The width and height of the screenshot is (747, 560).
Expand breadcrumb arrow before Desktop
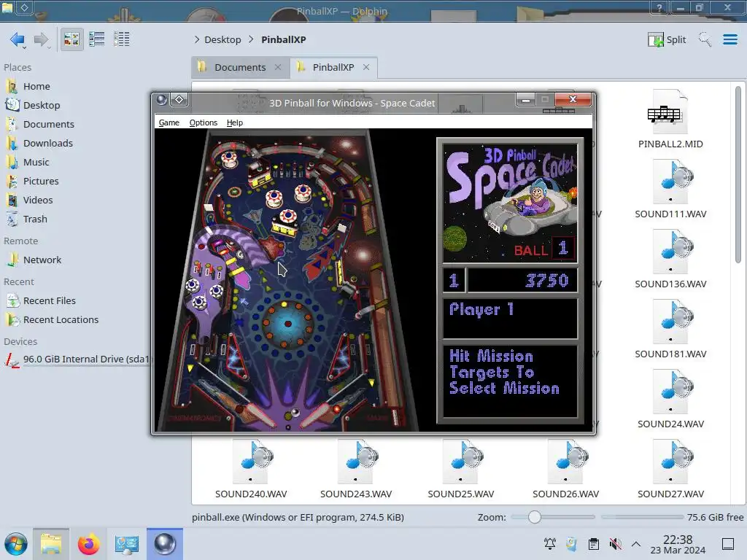(197, 39)
